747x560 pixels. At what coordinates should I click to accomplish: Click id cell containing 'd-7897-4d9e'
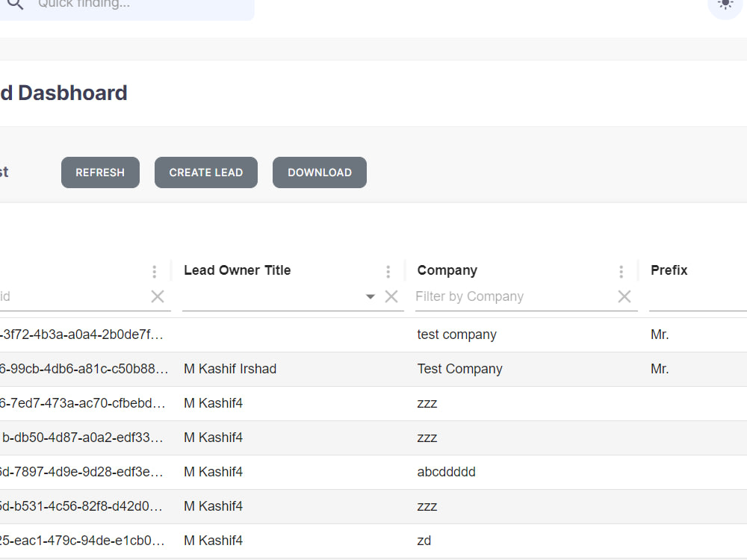tap(82, 472)
